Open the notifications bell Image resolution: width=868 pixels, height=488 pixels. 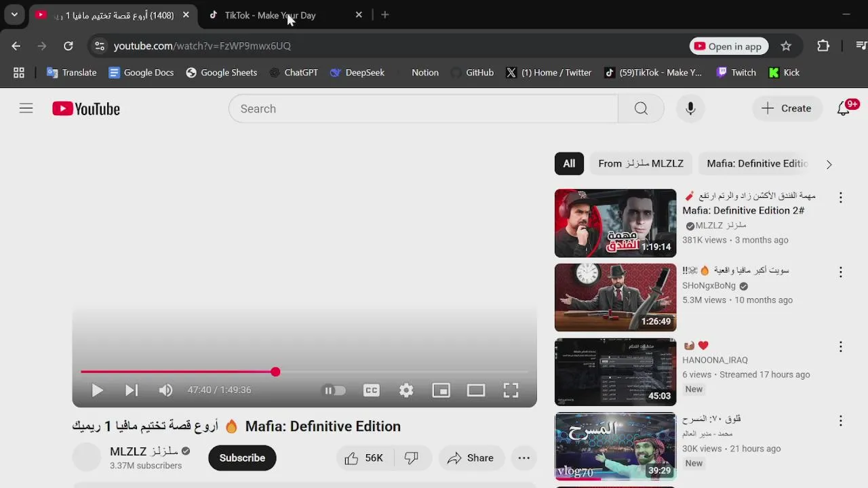pos(844,108)
